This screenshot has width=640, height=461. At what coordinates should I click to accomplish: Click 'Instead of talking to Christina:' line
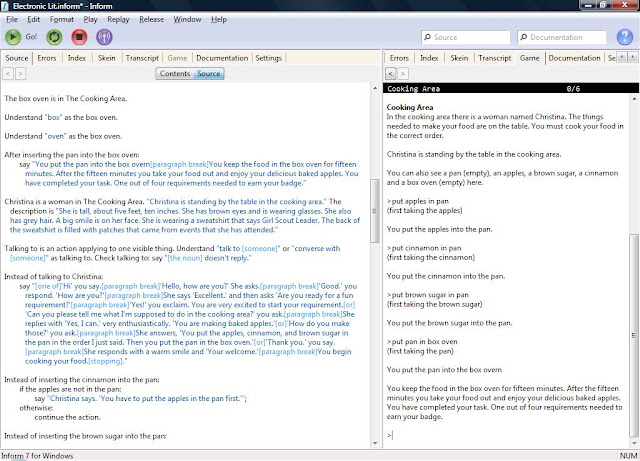pos(53,276)
